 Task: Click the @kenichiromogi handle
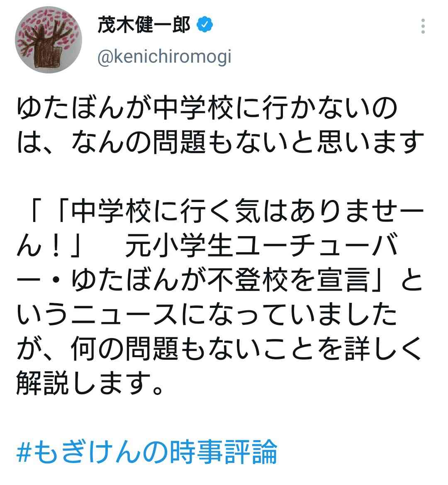tap(164, 57)
